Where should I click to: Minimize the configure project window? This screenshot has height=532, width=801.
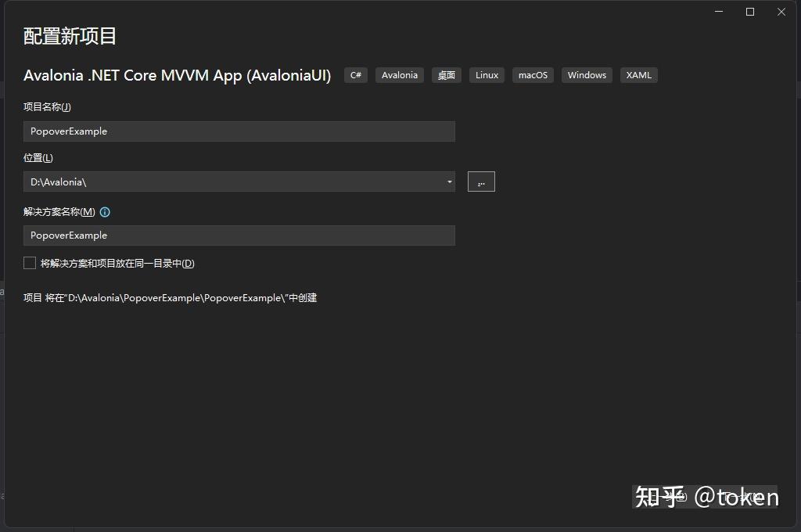pyautogui.click(x=719, y=11)
